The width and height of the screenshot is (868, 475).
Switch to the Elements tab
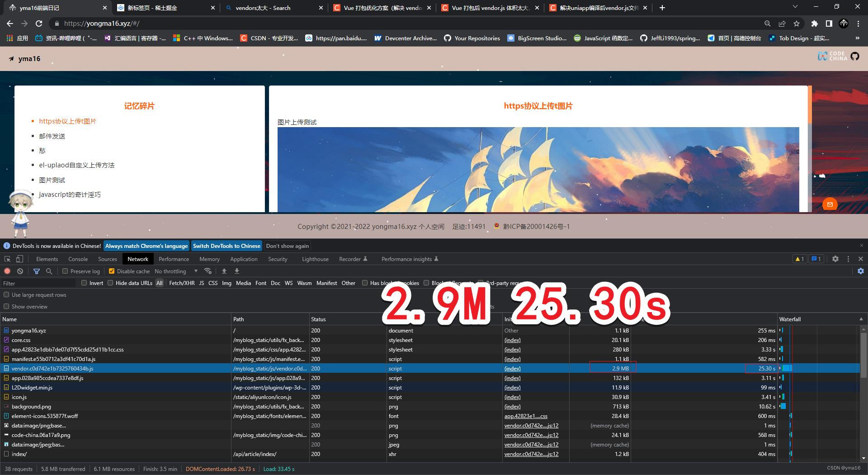pyautogui.click(x=47, y=259)
